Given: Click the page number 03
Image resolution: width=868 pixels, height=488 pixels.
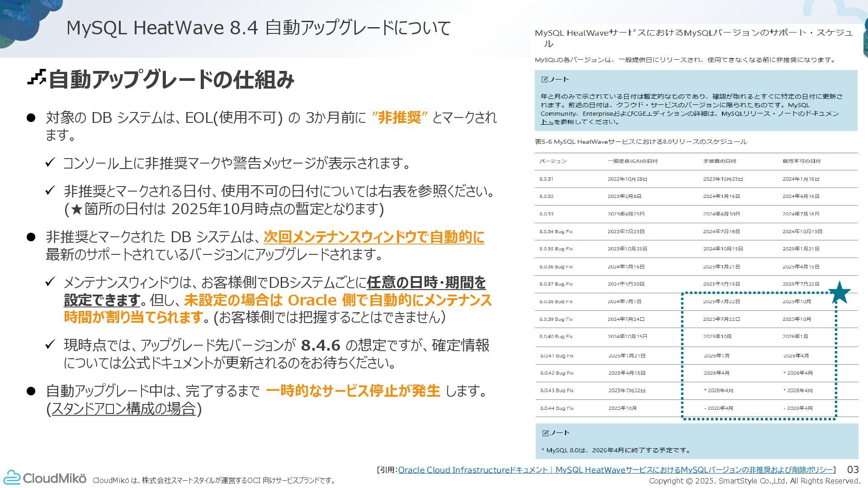Looking at the screenshot, I should click(853, 469).
